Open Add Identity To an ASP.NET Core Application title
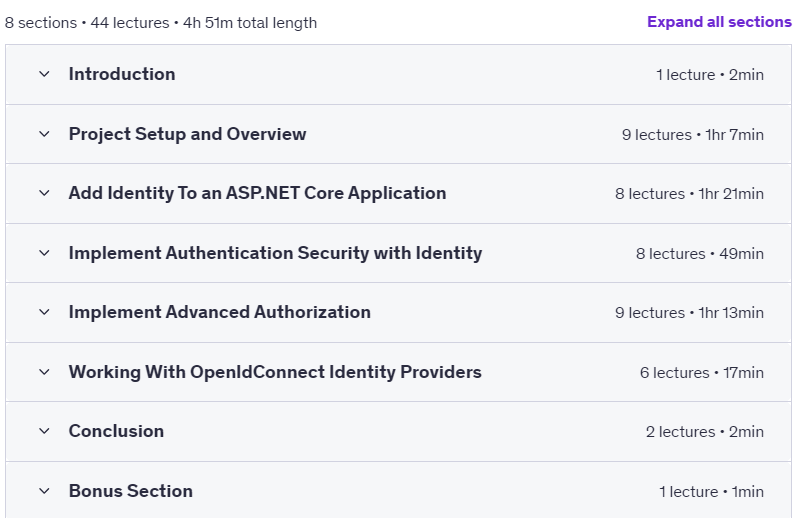The width and height of the screenshot is (795, 518). point(257,193)
